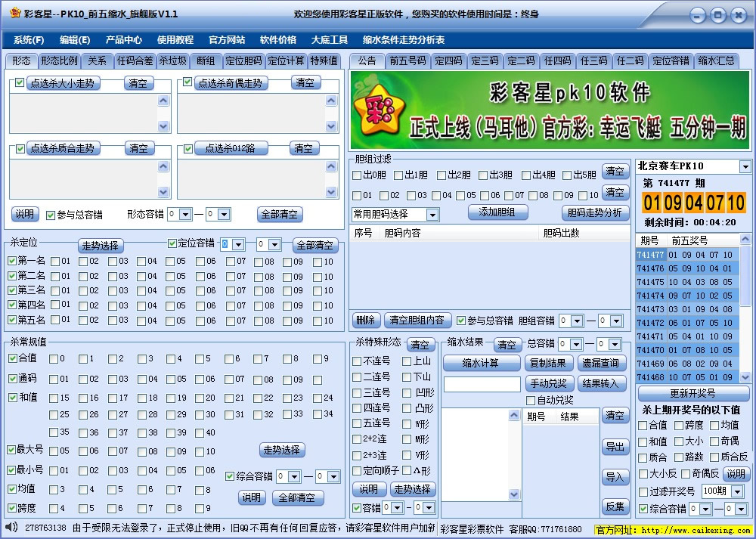Click the 更新开奖号 button
Image resolution: width=756 pixels, height=539 pixels.
pos(692,392)
